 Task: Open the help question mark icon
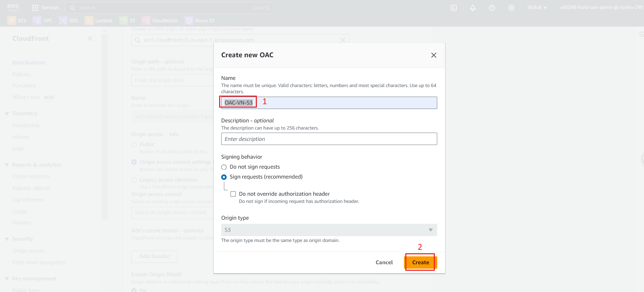pyautogui.click(x=492, y=8)
